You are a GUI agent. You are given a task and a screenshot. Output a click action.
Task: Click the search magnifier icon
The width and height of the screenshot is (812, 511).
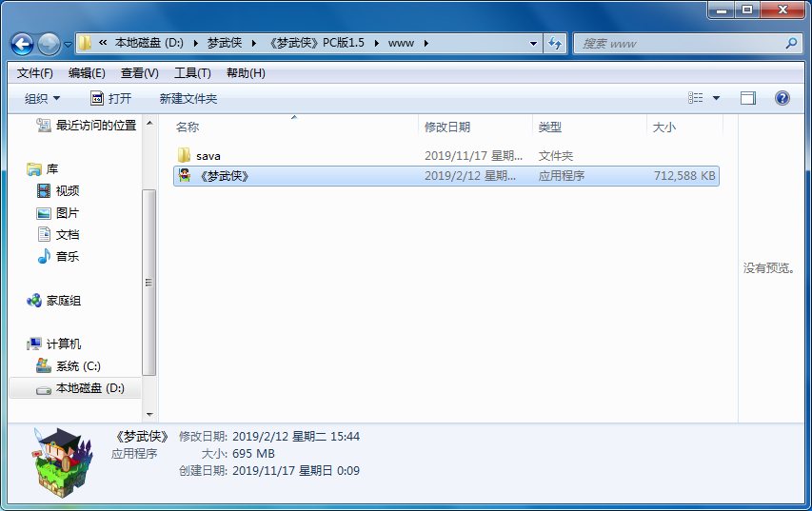tap(790, 44)
